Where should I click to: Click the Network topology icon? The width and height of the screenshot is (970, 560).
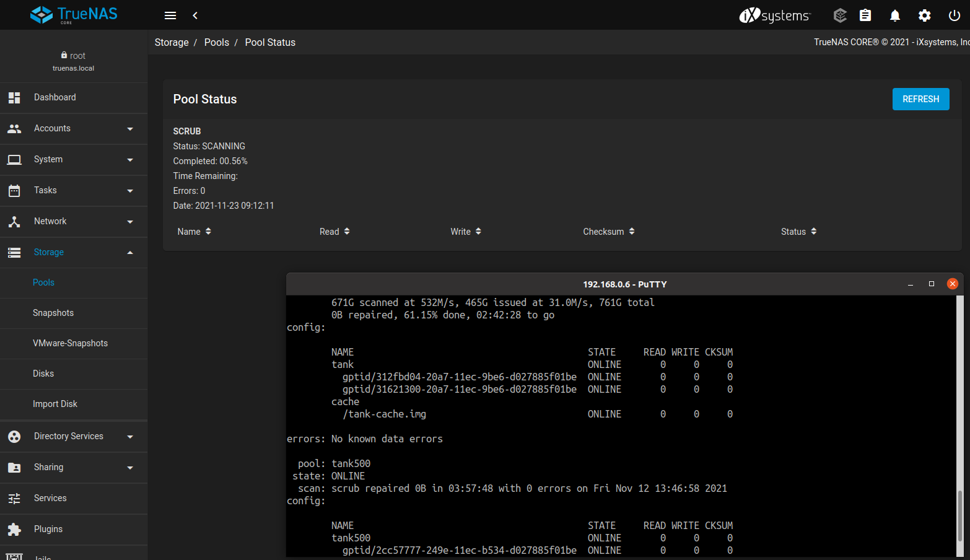tap(14, 222)
